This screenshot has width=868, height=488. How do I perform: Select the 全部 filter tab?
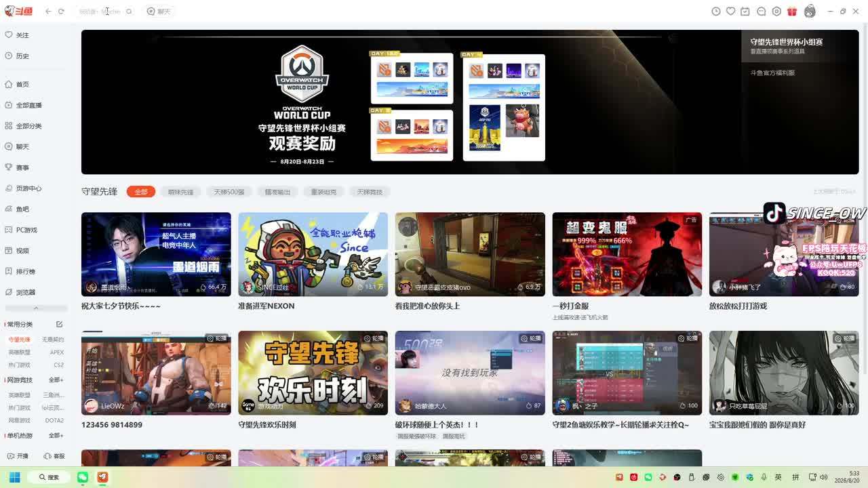click(141, 192)
